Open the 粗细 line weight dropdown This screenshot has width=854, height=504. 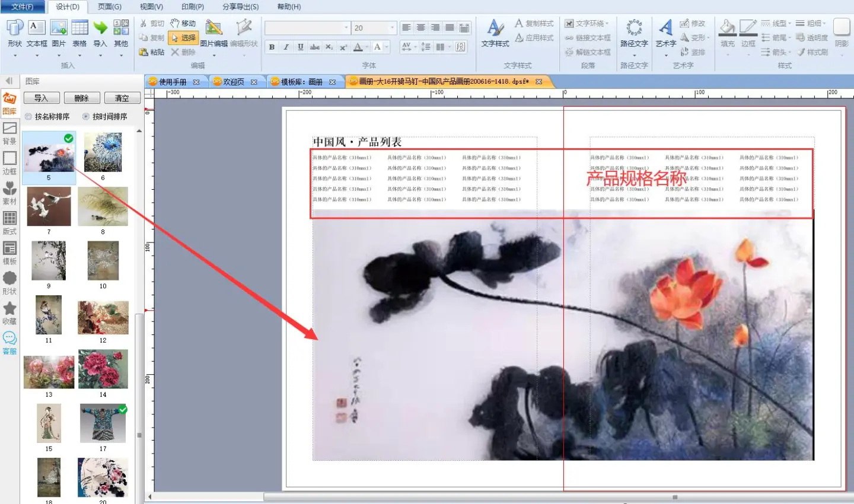(811, 23)
